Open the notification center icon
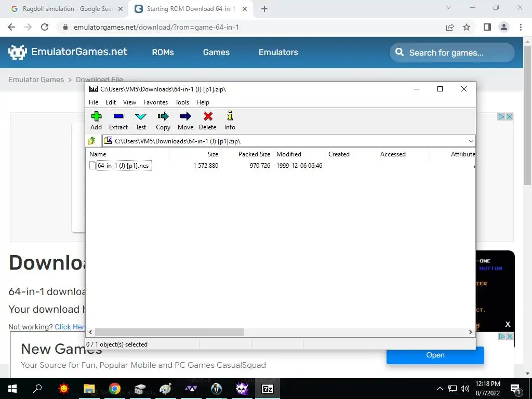The width and height of the screenshot is (532, 399). pos(515,389)
